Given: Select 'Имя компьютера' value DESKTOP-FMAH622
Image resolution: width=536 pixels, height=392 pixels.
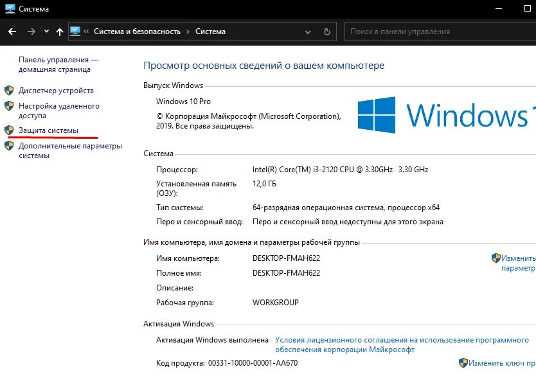Looking at the screenshot, I should point(286,258).
